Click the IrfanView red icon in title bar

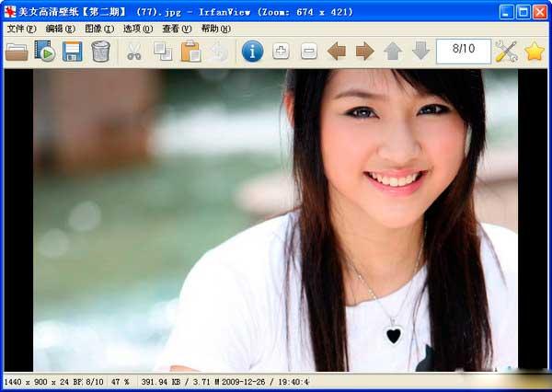point(10,12)
